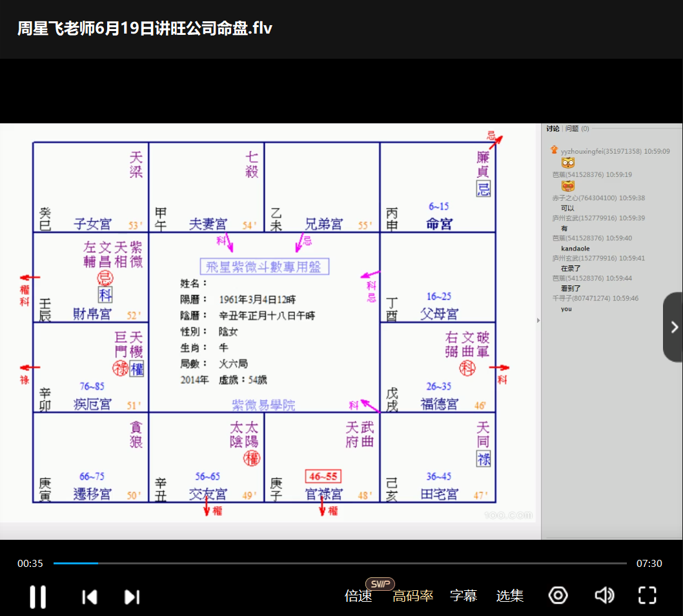The height and width of the screenshot is (616, 683).
Task: Click the 飛星紫微斗數專用盤 chart title in video
Action: tap(264, 267)
